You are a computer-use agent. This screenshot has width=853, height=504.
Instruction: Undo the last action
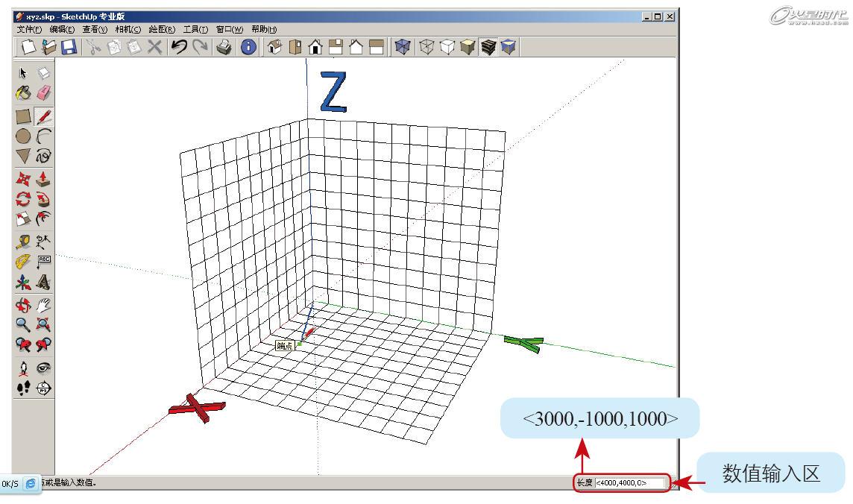click(x=178, y=47)
